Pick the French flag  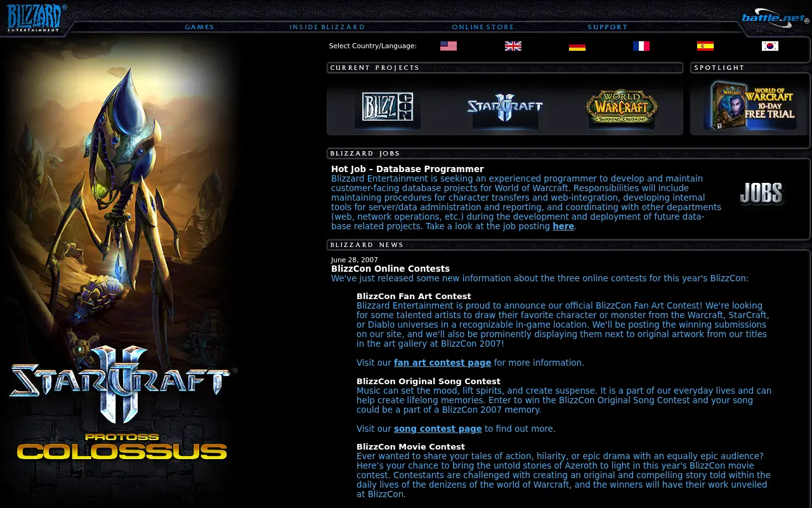click(x=641, y=46)
